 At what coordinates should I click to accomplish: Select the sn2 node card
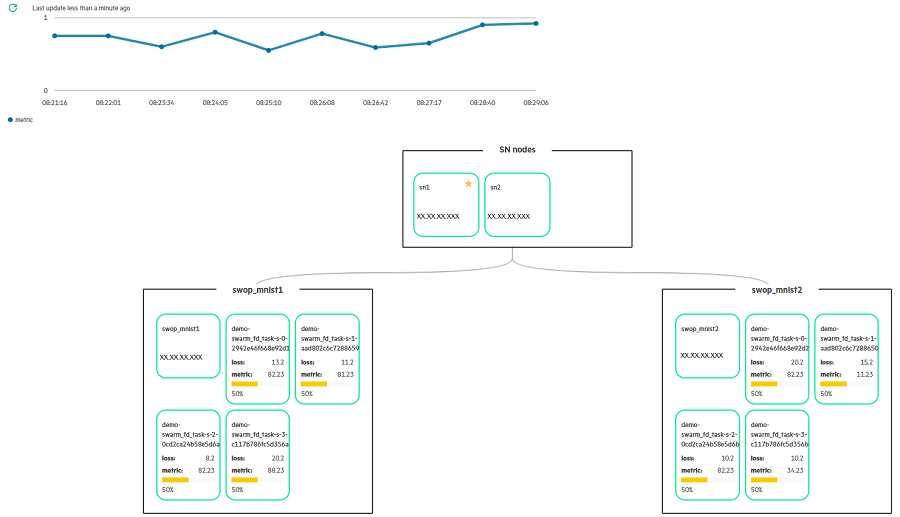click(x=517, y=205)
